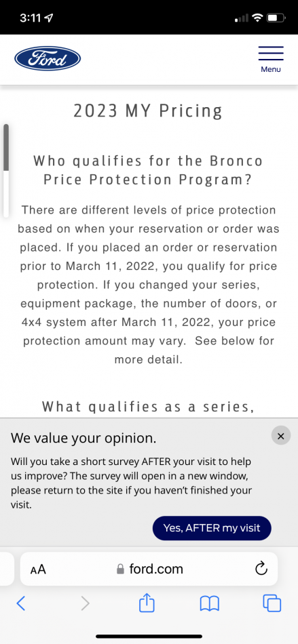Screen dimensions: 298x644
Task: Tap the iPhone home indicator bar
Action: pos(149,636)
